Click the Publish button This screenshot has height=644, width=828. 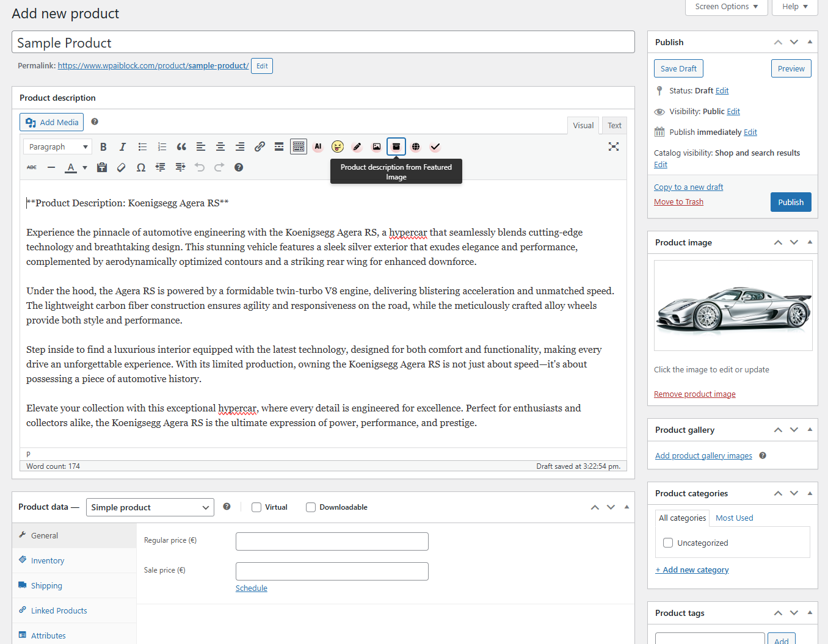(x=791, y=202)
